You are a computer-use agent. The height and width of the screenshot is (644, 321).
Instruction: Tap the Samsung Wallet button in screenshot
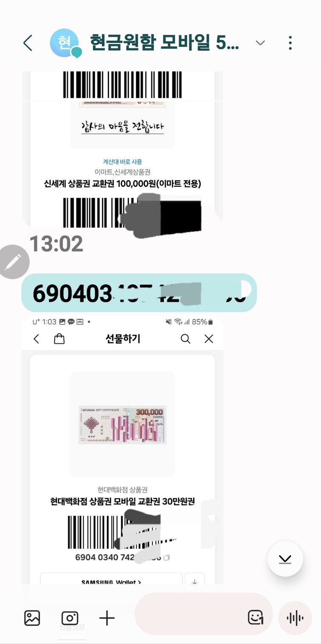point(111,581)
